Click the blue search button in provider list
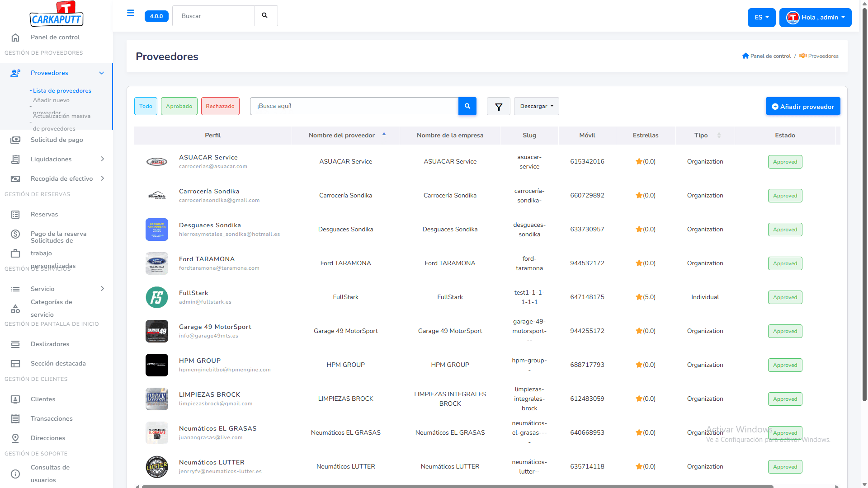Screen dimensions: 868x488 point(467,106)
